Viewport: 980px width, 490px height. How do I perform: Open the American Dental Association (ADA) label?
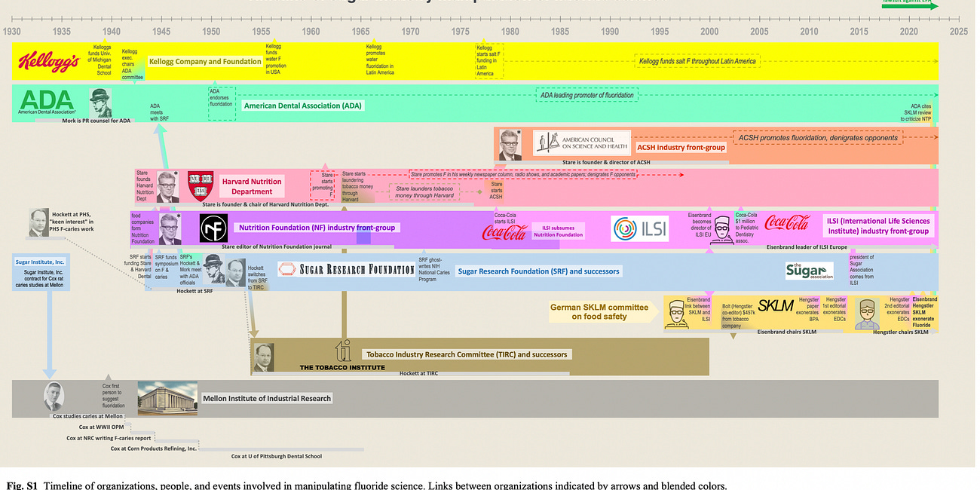[302, 106]
